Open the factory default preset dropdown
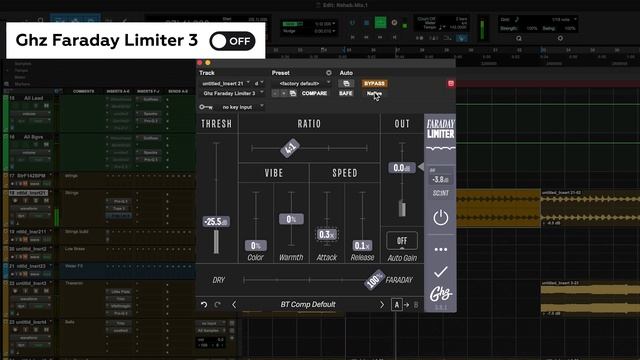 pyautogui.click(x=302, y=83)
